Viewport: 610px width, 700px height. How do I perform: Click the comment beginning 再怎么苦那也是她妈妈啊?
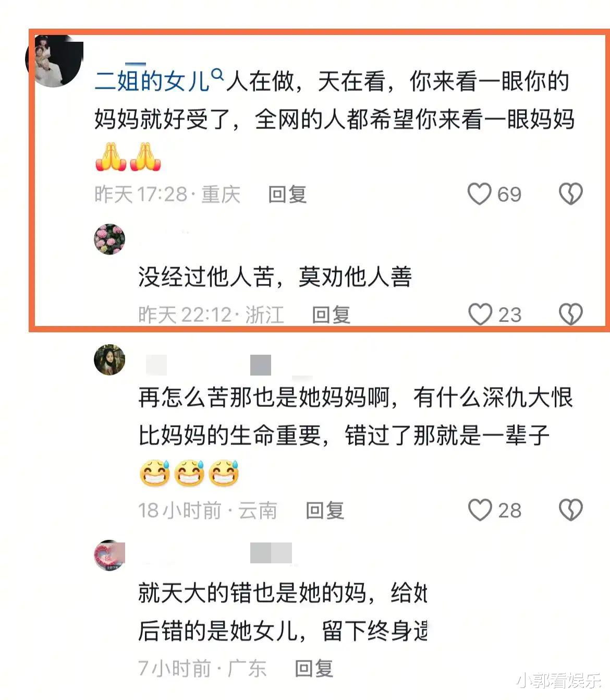pos(355,416)
